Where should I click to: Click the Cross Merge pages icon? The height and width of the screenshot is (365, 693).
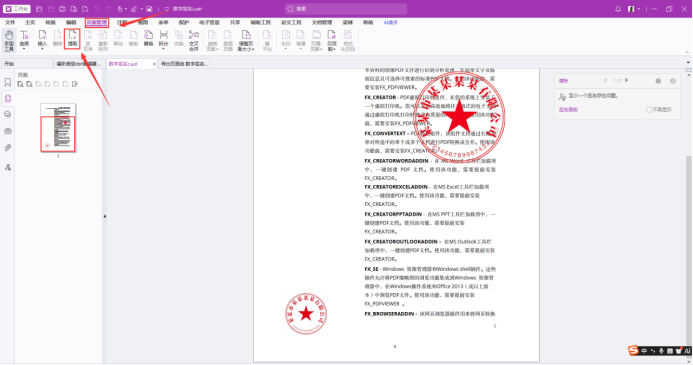[194, 40]
